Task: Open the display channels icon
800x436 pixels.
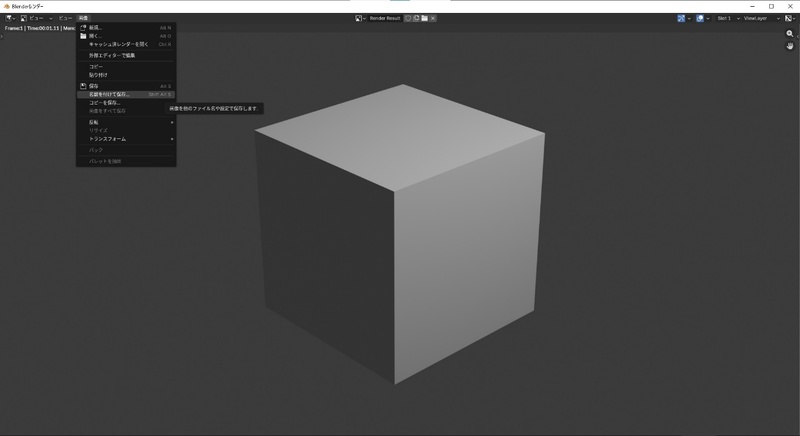Action: point(788,18)
